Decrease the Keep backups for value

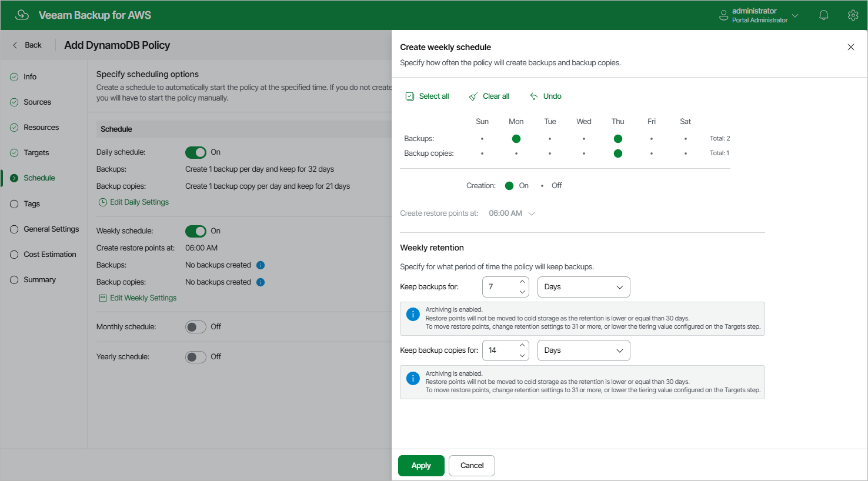click(x=522, y=292)
